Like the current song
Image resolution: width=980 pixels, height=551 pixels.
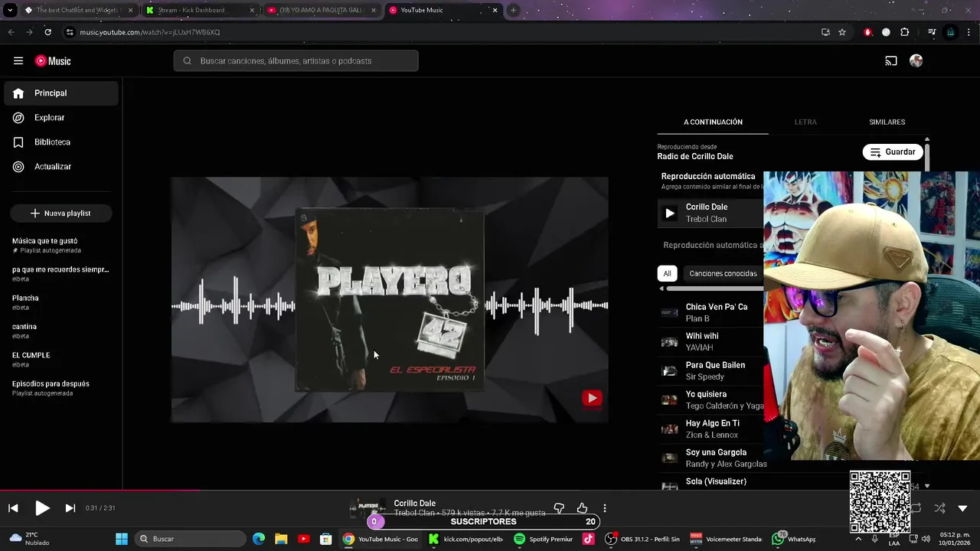tap(582, 508)
